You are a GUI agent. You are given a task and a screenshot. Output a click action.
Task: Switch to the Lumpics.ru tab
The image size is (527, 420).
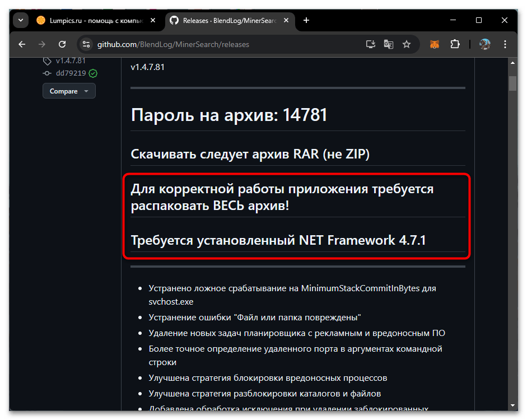[96, 21]
